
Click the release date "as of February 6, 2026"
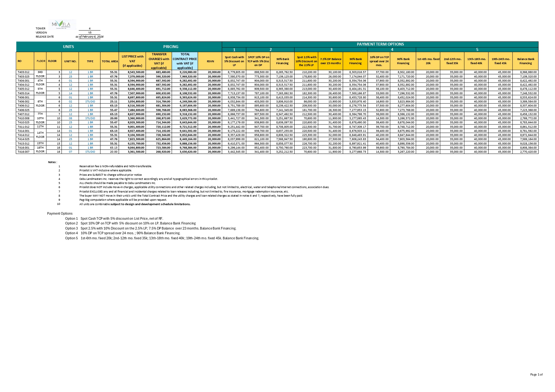[90, 37]
